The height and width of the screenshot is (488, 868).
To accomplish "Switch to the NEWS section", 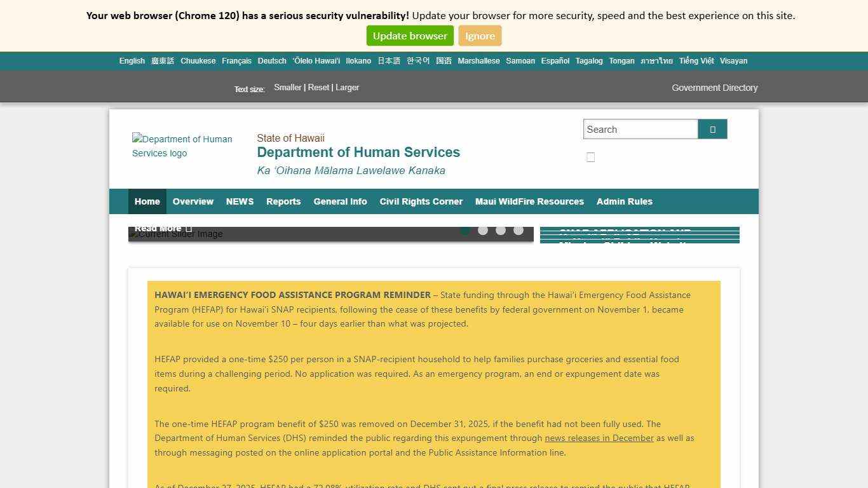I will click(240, 201).
